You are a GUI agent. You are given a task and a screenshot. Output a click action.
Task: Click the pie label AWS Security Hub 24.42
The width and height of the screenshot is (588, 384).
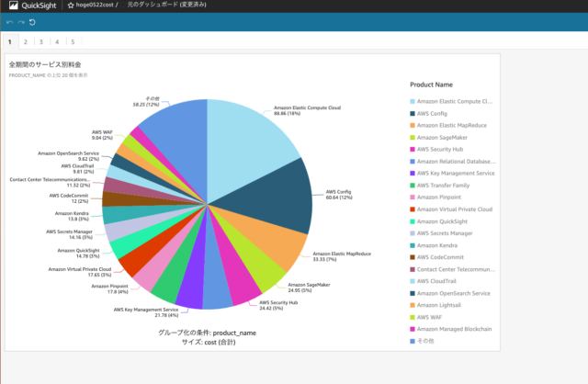[x=278, y=305]
